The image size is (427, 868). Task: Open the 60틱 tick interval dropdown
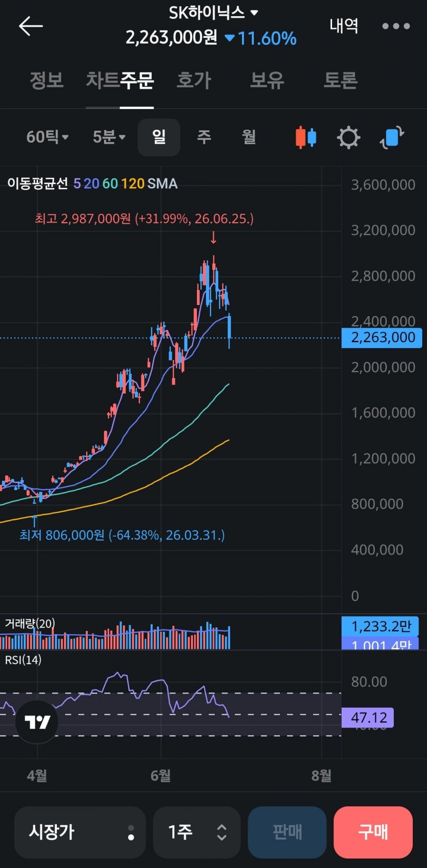(47, 137)
